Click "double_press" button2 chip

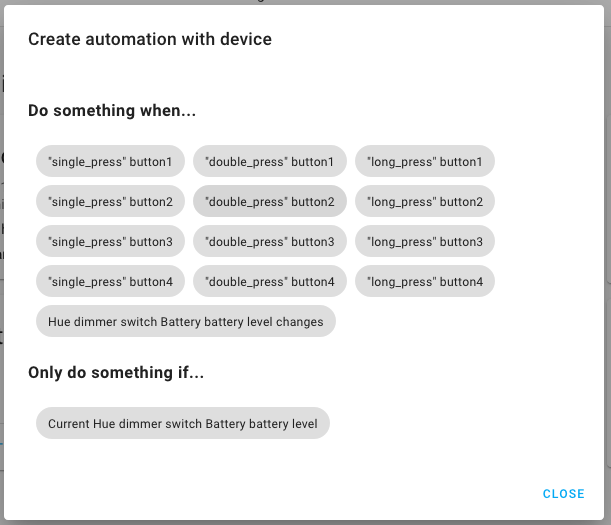click(269, 202)
